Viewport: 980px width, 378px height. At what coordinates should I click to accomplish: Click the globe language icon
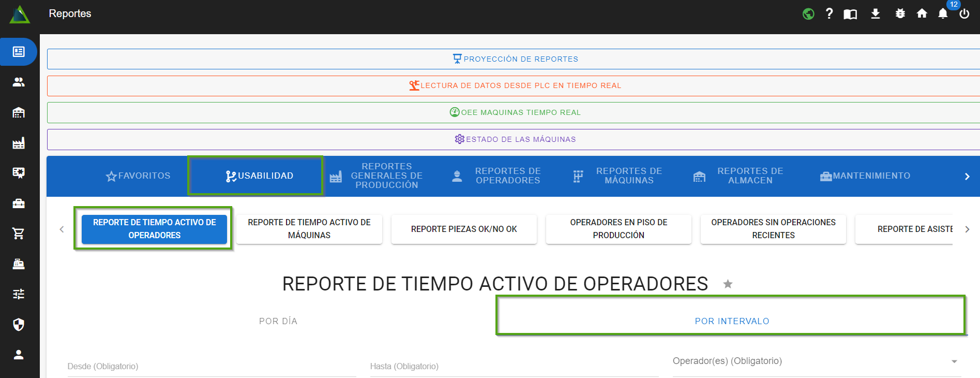point(808,14)
